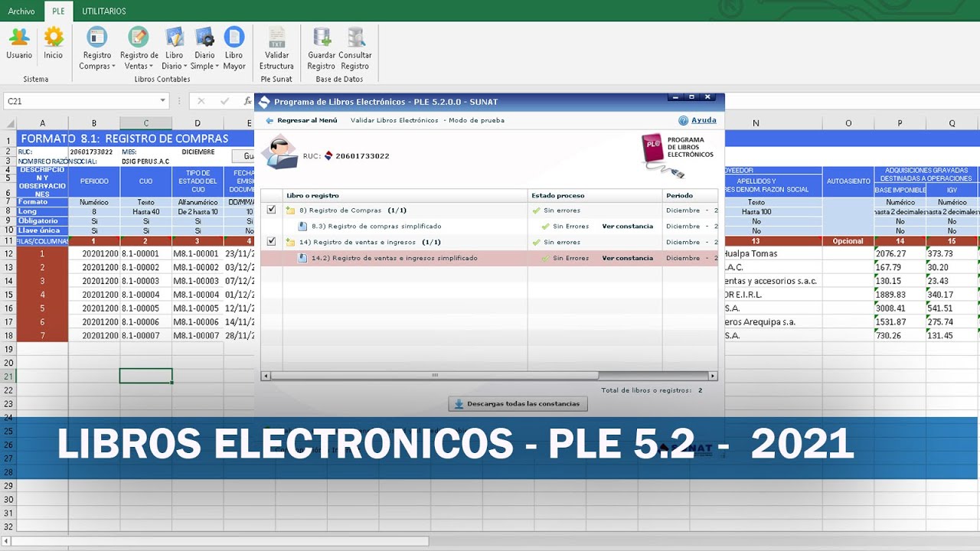This screenshot has height=551, width=980.
Task: Click Ver constancia for Registro de compras simplificado
Action: click(627, 227)
